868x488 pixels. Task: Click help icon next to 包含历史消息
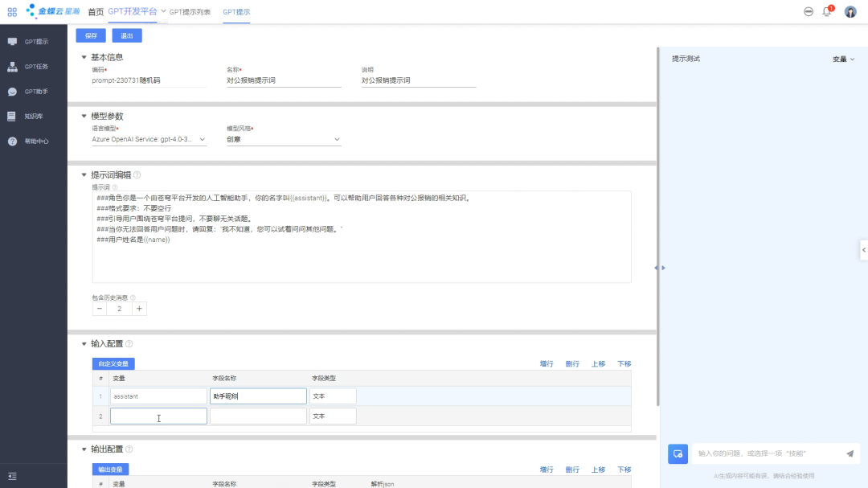133,298
